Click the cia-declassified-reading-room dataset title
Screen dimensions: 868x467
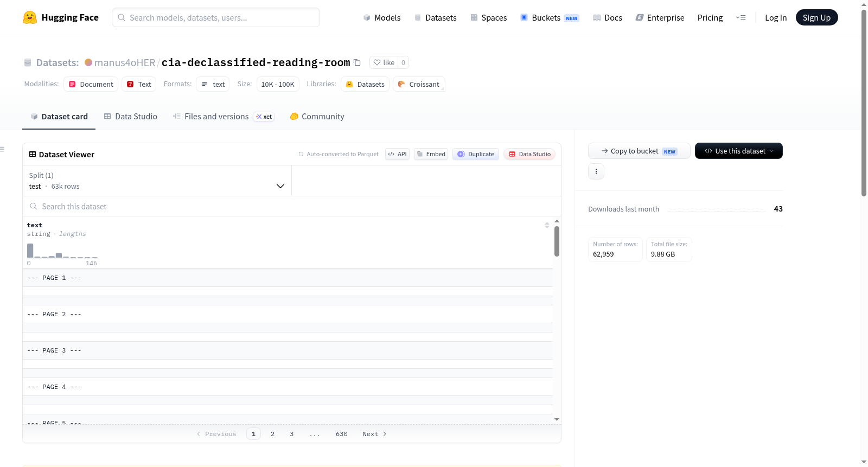click(256, 62)
